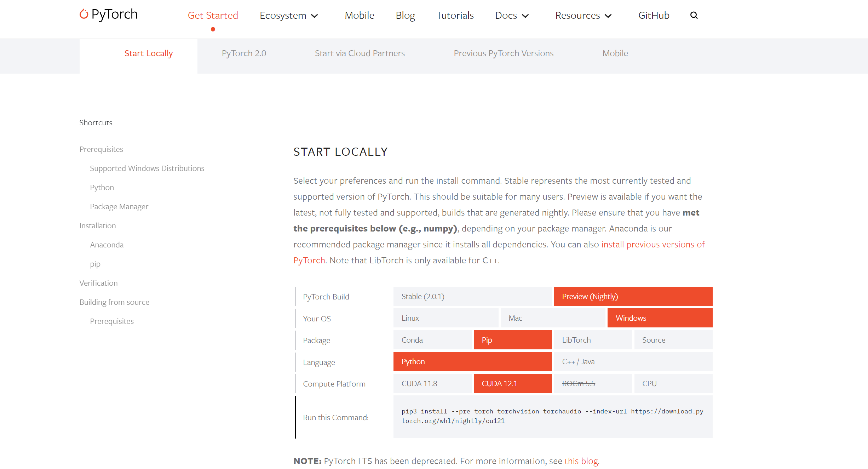Switch to the PyTorch 2.0 tab
Viewport: 868px width, 469px height.
(x=244, y=53)
